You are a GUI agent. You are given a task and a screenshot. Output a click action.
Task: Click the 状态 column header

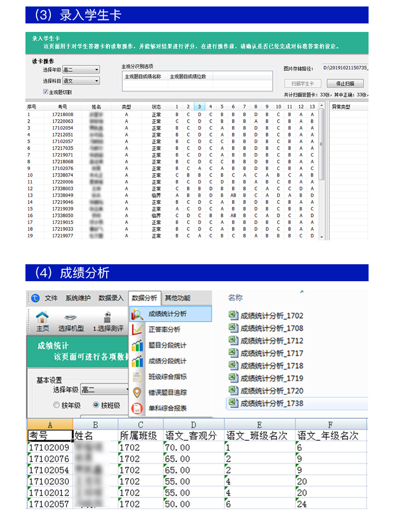(x=156, y=107)
